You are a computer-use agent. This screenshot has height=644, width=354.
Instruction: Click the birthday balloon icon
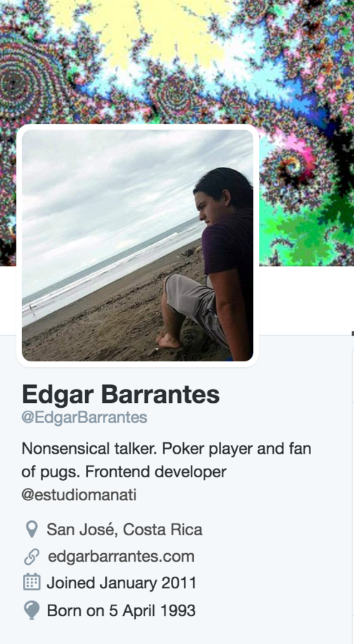click(x=31, y=610)
